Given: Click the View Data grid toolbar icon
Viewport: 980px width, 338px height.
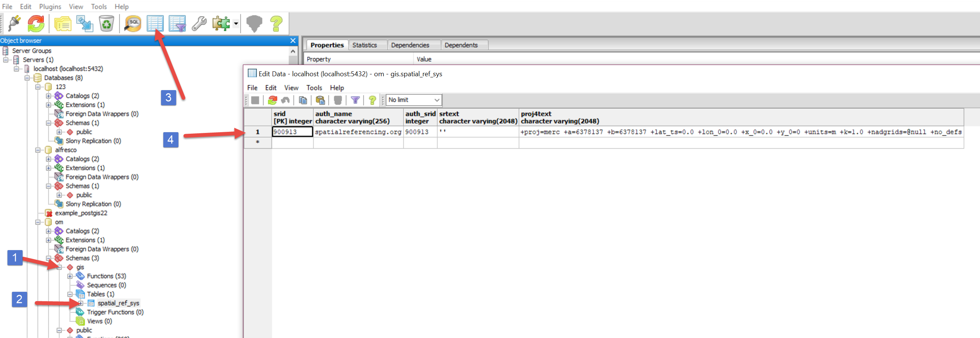Looking at the screenshot, I should (x=155, y=24).
